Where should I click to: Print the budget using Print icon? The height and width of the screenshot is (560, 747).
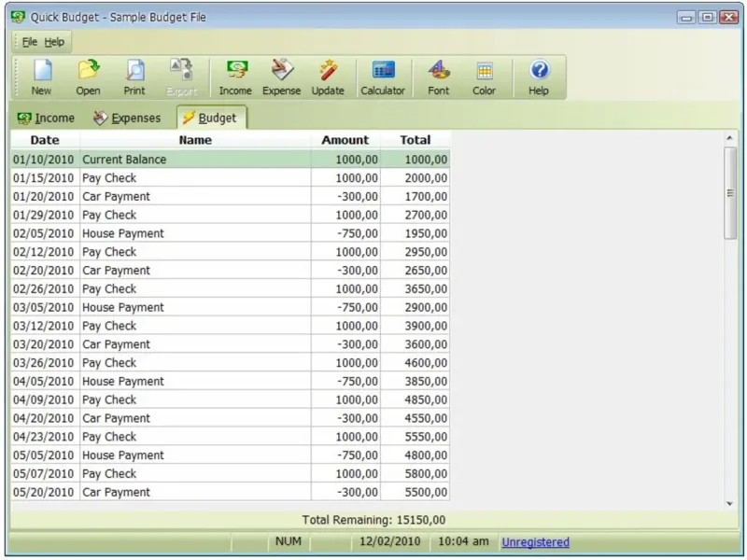(134, 77)
